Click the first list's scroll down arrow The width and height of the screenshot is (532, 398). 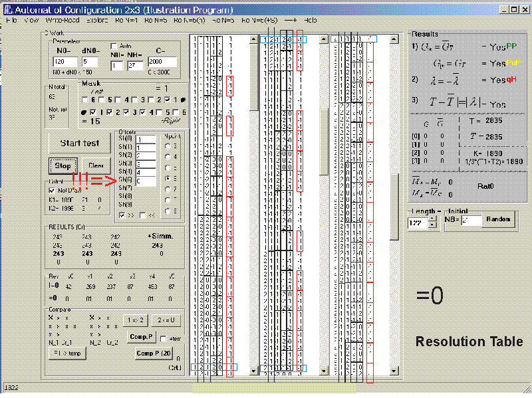coord(253,371)
